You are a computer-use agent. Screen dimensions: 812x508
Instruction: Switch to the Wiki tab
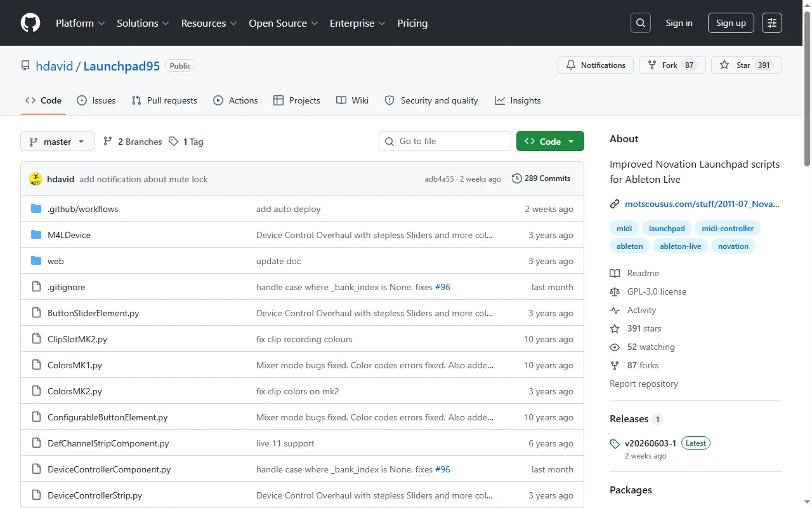(x=352, y=100)
